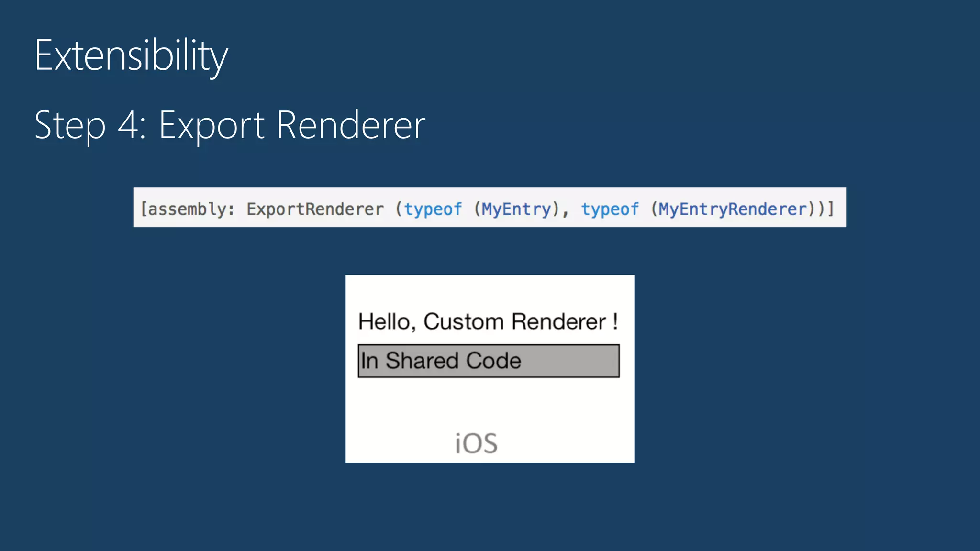Select the iOS app screenshot image
The image size is (980, 551).
490,368
